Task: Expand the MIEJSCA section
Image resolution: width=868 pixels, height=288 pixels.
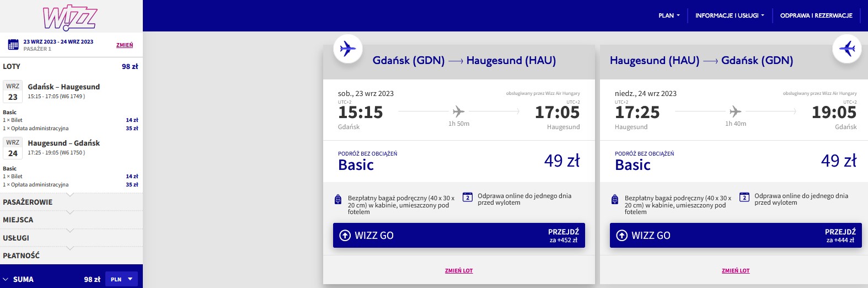Action: pyautogui.click(x=71, y=220)
